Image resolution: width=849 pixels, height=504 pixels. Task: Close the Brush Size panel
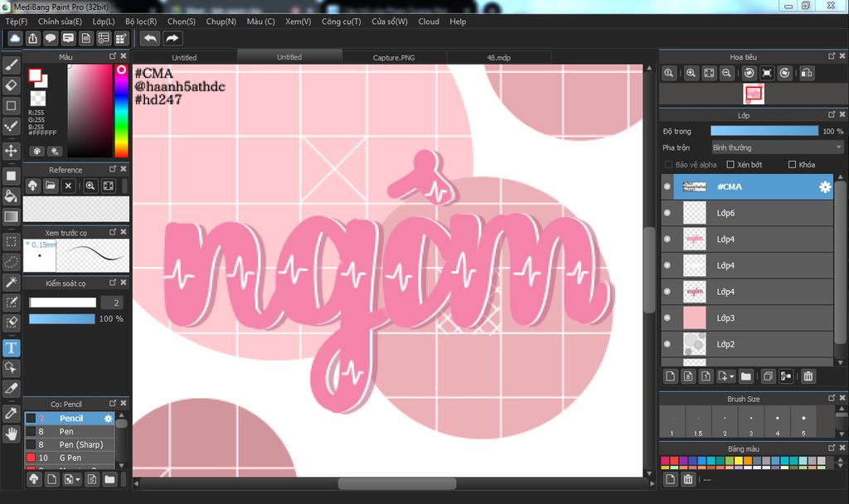[x=842, y=398]
